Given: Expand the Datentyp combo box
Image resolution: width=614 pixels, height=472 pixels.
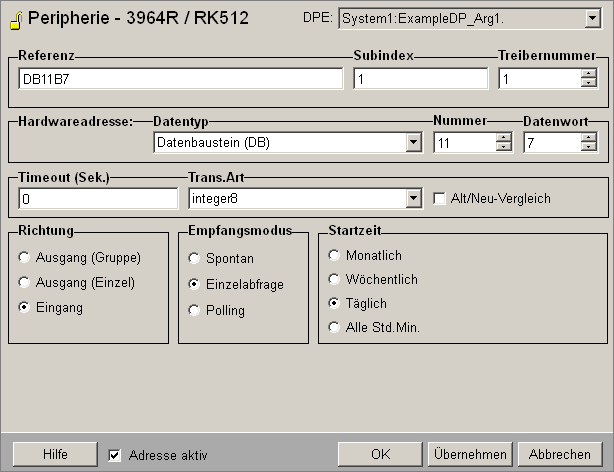Looking at the screenshot, I should point(413,143).
